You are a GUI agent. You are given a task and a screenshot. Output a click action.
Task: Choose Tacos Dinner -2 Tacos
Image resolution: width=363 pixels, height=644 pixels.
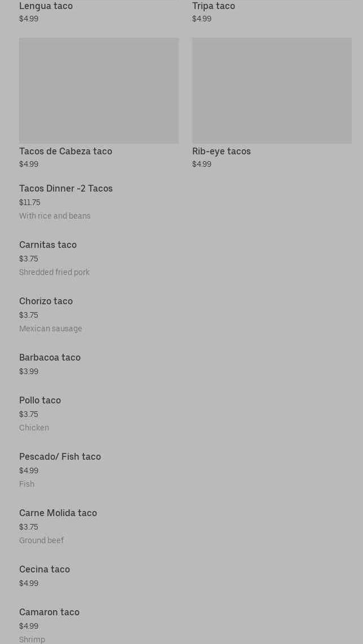coord(66,189)
